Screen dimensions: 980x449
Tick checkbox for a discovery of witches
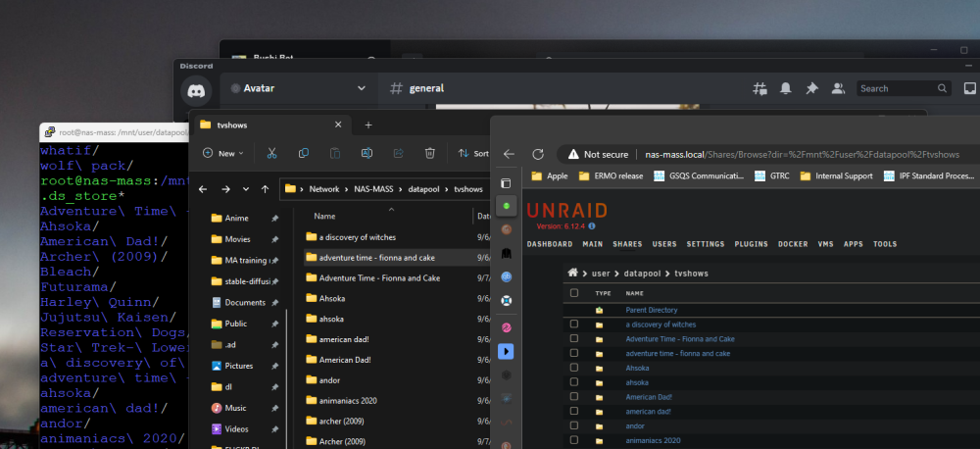[573, 324]
